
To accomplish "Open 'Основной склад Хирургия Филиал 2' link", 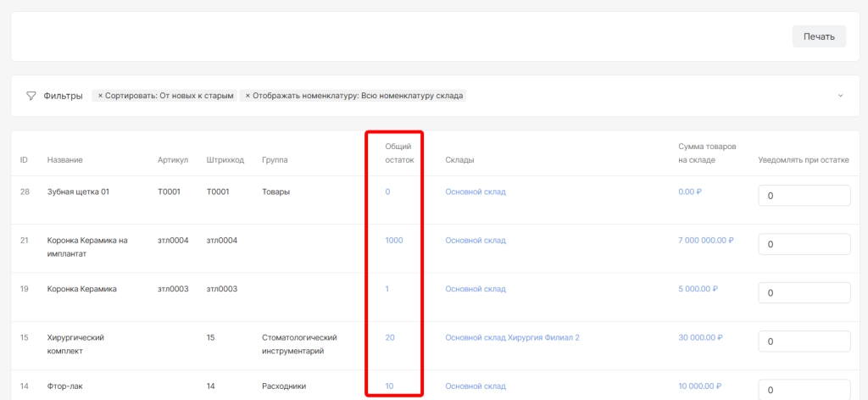I will [512, 337].
